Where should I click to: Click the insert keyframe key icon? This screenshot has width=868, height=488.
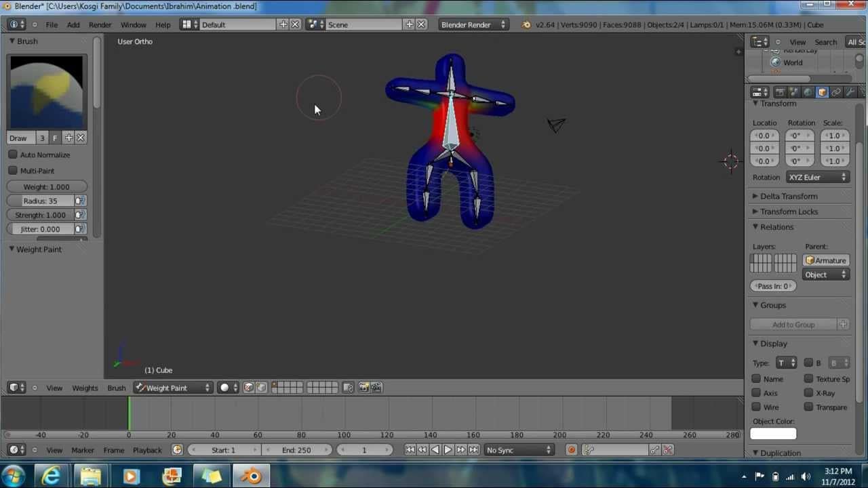(x=654, y=450)
